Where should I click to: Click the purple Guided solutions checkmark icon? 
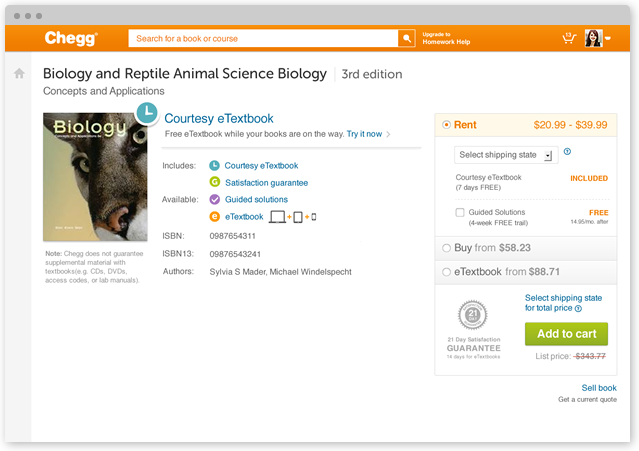pos(214,199)
